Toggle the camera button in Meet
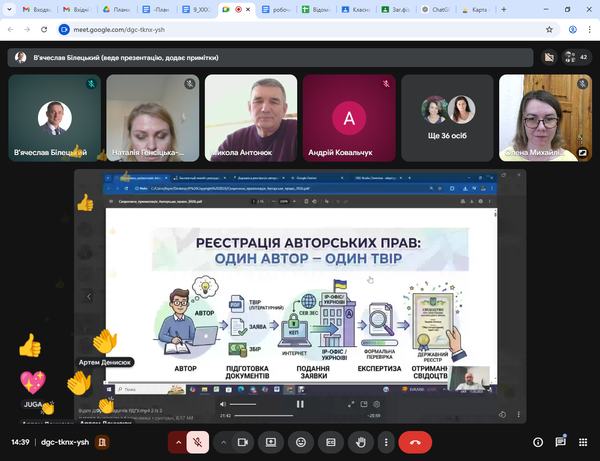600x461 pixels. [243, 442]
